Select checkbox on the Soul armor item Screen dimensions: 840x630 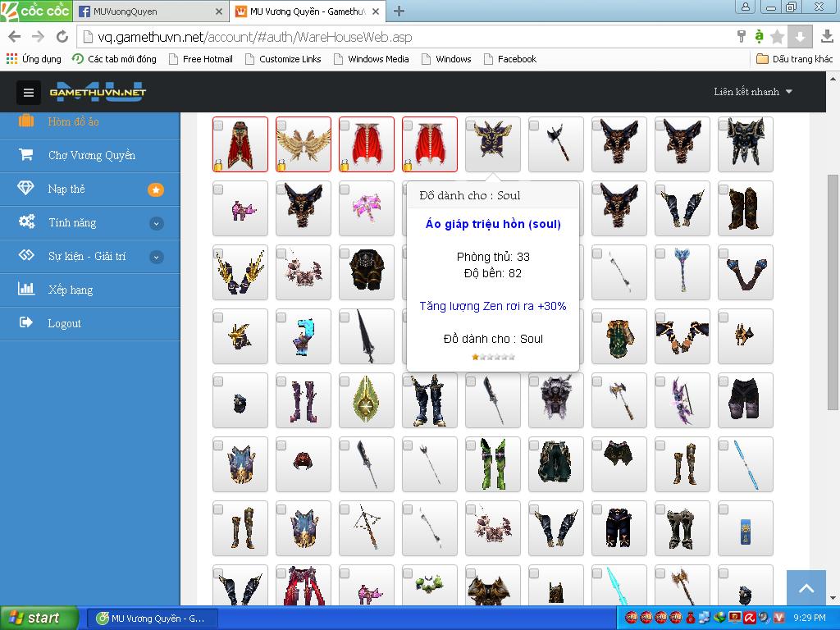click(x=471, y=126)
